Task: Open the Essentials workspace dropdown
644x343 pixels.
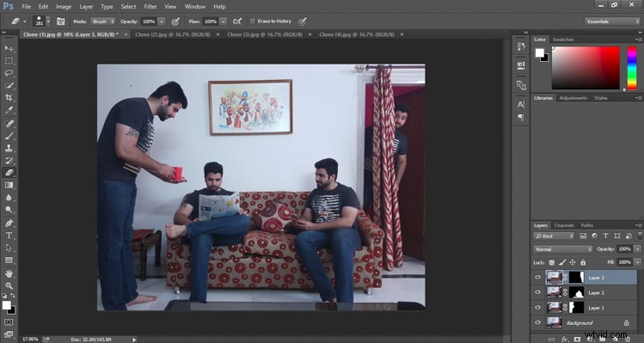Action: (x=612, y=21)
